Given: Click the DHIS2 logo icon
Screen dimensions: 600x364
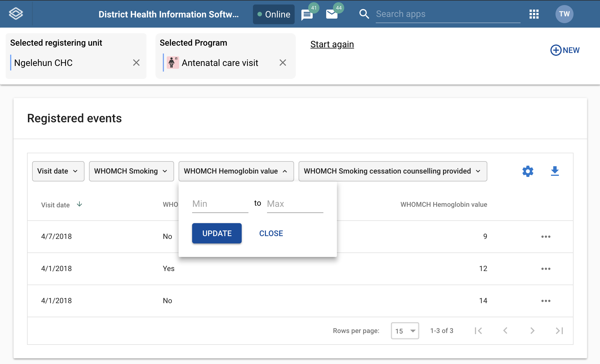Looking at the screenshot, I should pyautogui.click(x=16, y=14).
